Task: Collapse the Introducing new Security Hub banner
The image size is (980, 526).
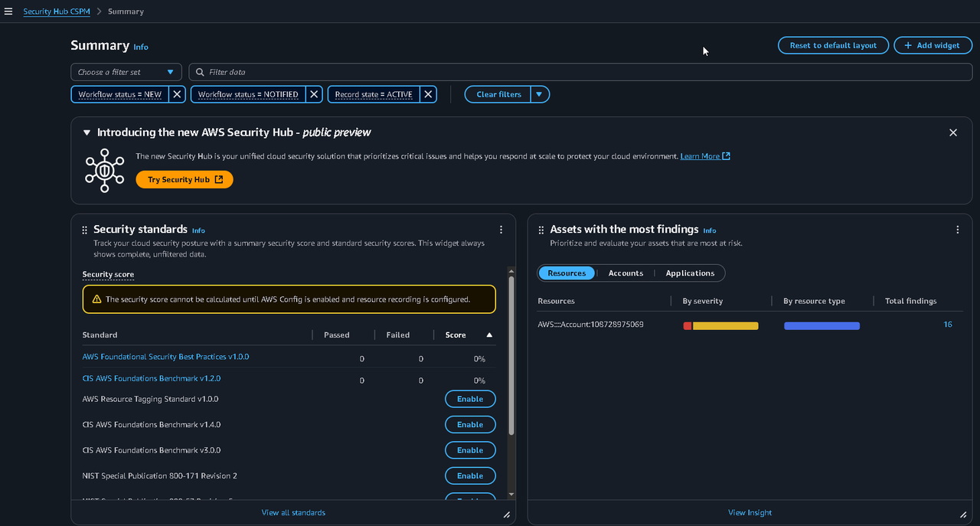Action: click(87, 132)
